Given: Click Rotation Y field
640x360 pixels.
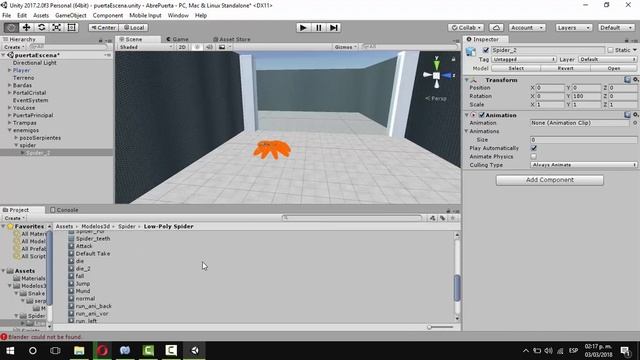Looking at the screenshot, I should point(586,96).
